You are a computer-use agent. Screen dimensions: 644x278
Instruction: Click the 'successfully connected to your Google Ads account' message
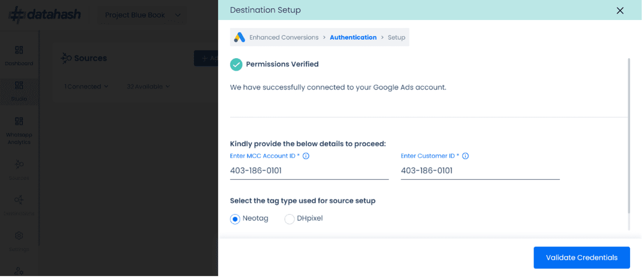338,87
